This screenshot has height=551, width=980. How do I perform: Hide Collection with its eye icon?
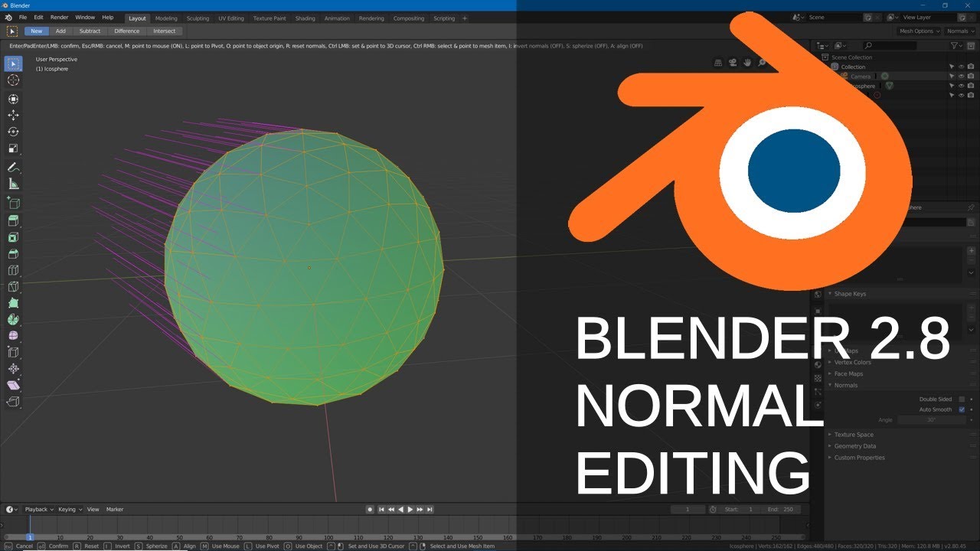point(961,67)
